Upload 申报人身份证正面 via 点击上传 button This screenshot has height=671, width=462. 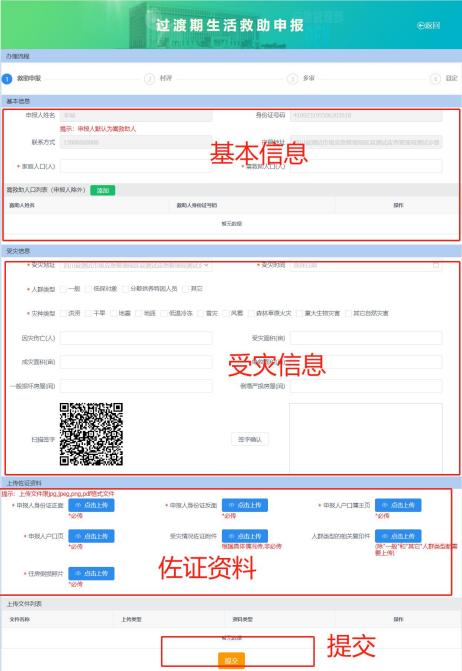[92, 505]
